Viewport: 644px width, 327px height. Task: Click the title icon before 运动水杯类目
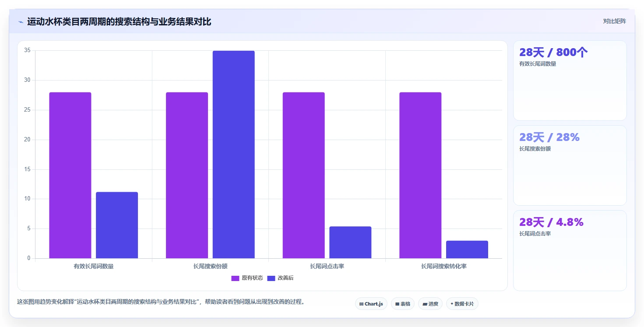[x=21, y=22]
